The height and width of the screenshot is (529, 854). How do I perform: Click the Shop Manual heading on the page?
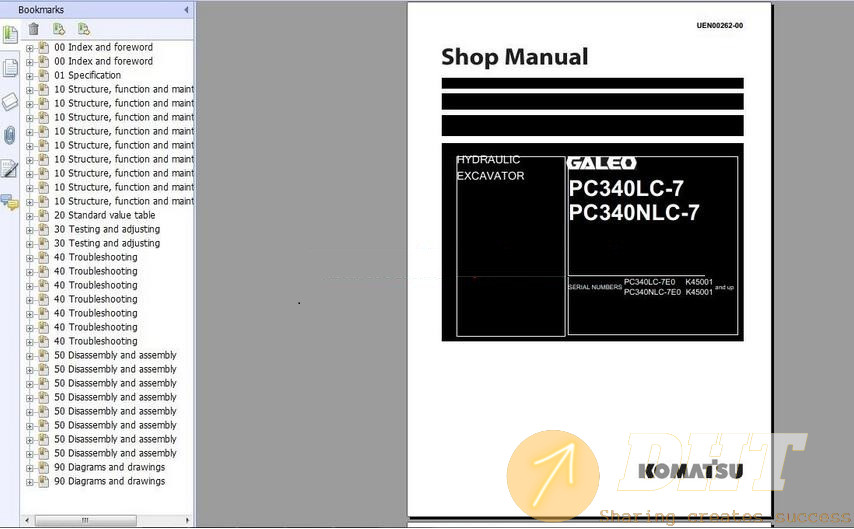[515, 57]
